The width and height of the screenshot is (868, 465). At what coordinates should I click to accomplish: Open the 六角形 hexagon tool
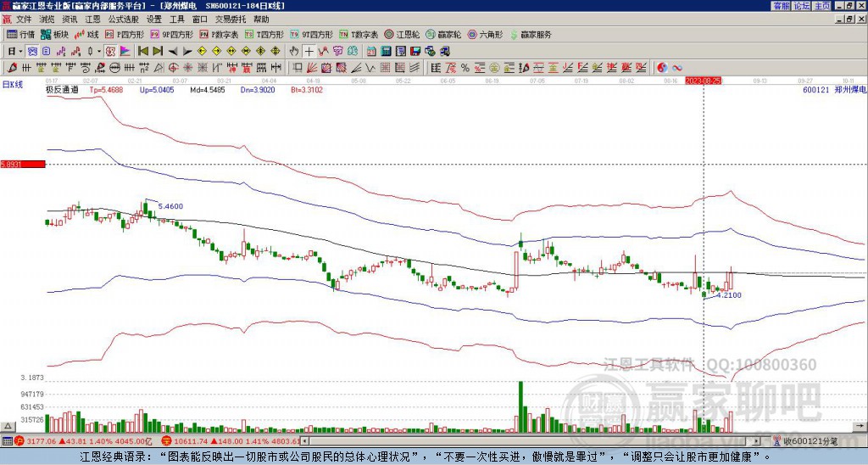tap(486, 34)
